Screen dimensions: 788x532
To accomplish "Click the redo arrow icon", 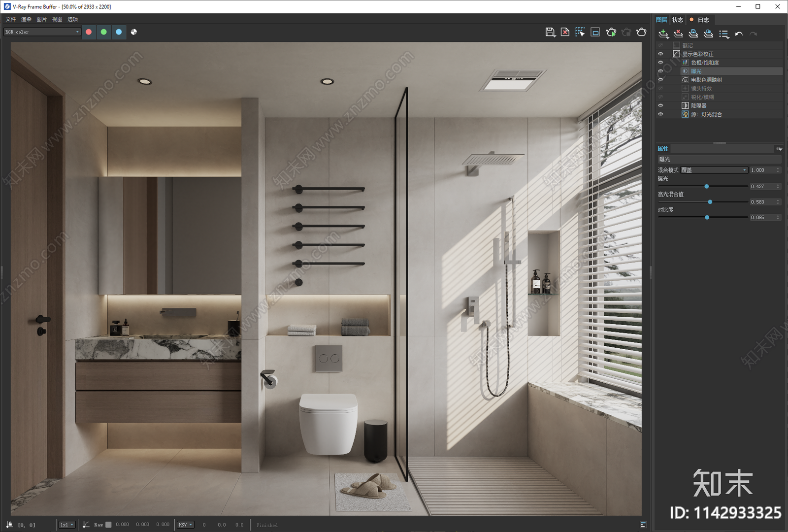I will 753,34.
